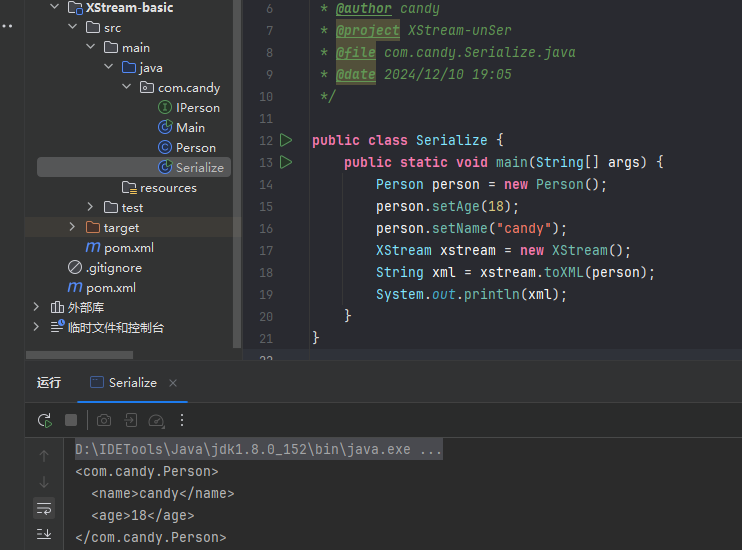The height and width of the screenshot is (550, 742).
Task: Click the @author tag in the comment
Action: [363, 9]
